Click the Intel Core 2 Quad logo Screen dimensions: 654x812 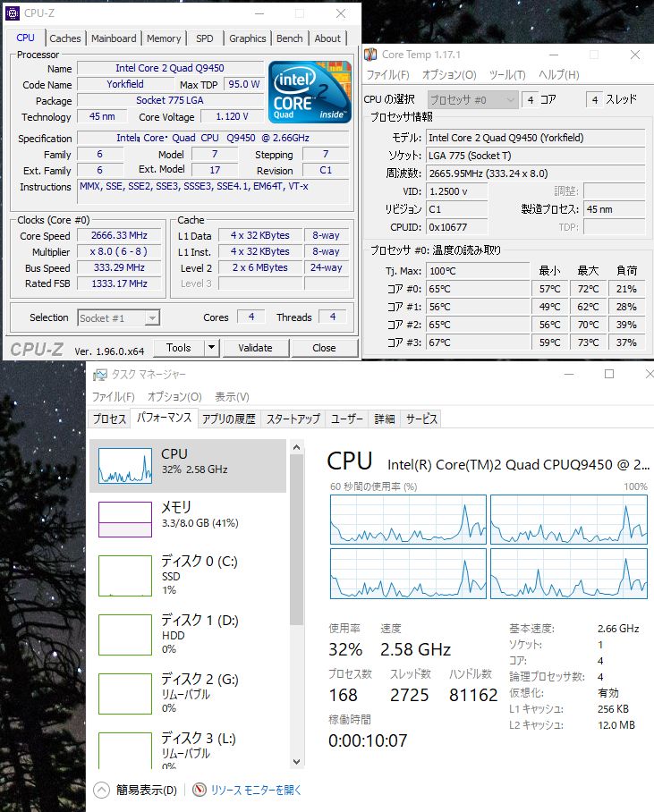click(x=310, y=91)
